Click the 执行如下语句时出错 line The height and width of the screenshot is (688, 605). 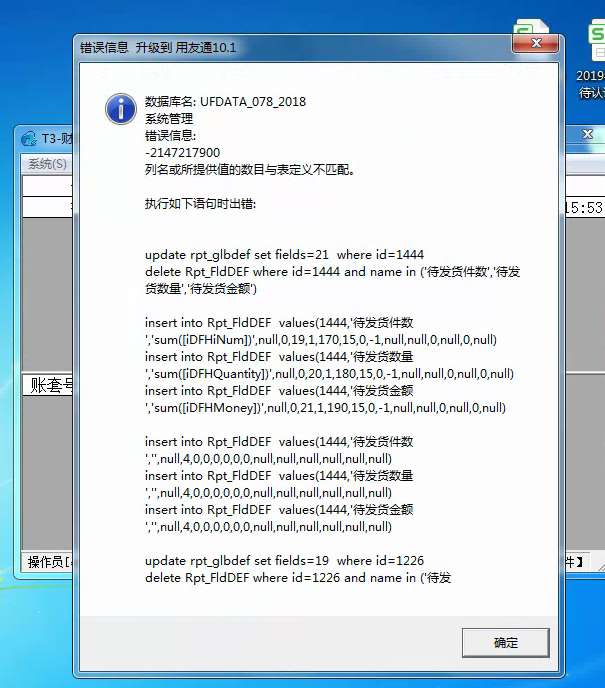(200, 204)
